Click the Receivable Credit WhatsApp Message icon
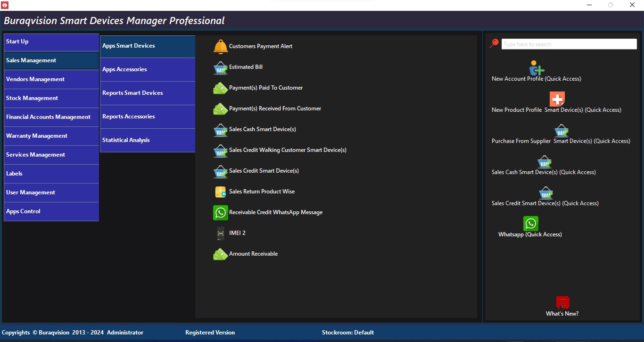Screen dimensions: 644x342 pos(220,213)
